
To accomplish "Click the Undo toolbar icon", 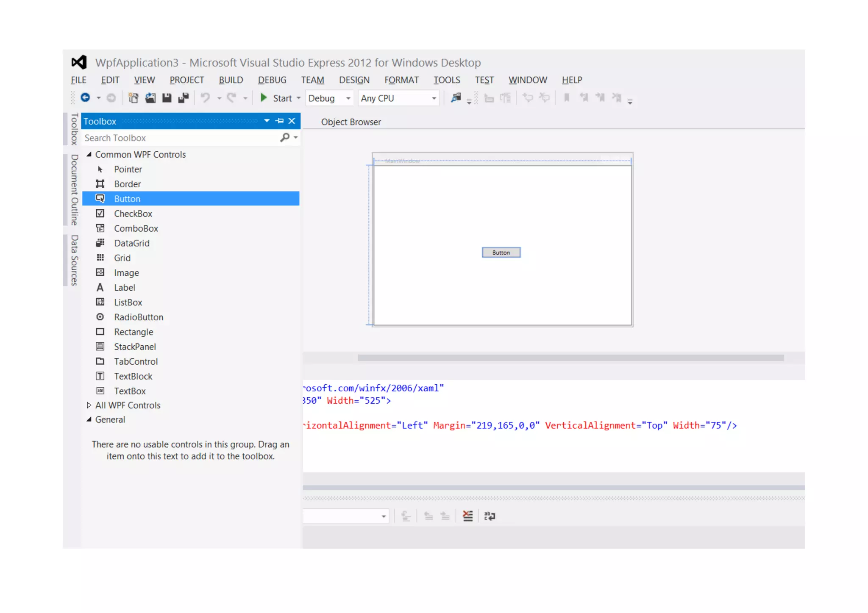I will point(206,98).
